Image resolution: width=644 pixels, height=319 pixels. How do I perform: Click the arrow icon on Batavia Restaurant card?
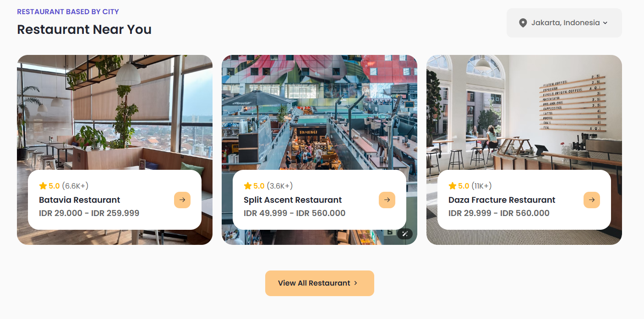point(182,200)
